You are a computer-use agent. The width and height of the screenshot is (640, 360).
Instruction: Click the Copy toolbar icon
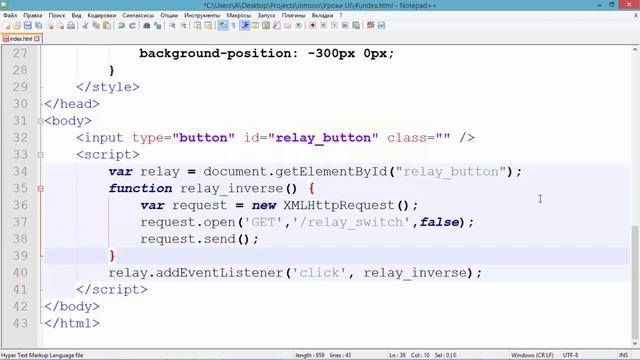[x=96, y=25]
